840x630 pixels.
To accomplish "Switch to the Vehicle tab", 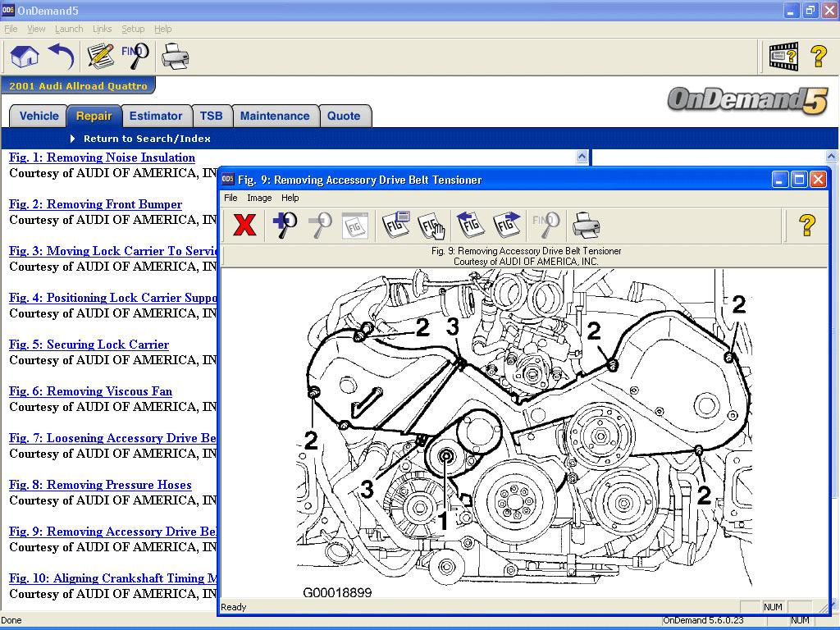I will tap(39, 116).
